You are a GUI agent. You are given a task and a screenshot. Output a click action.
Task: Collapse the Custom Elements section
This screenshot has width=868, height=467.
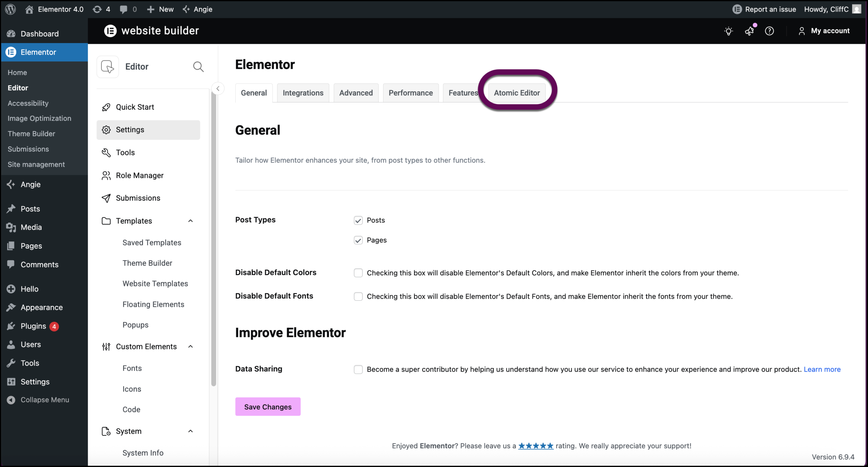point(191,347)
